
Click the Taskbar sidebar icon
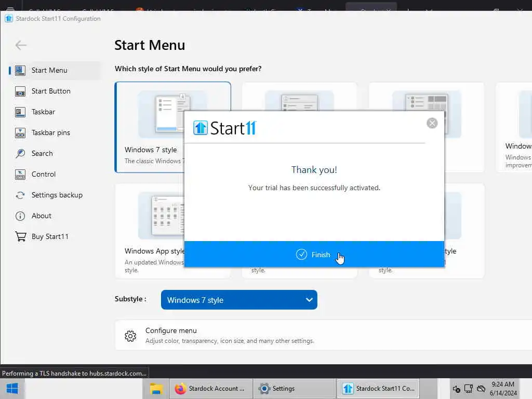(20, 112)
